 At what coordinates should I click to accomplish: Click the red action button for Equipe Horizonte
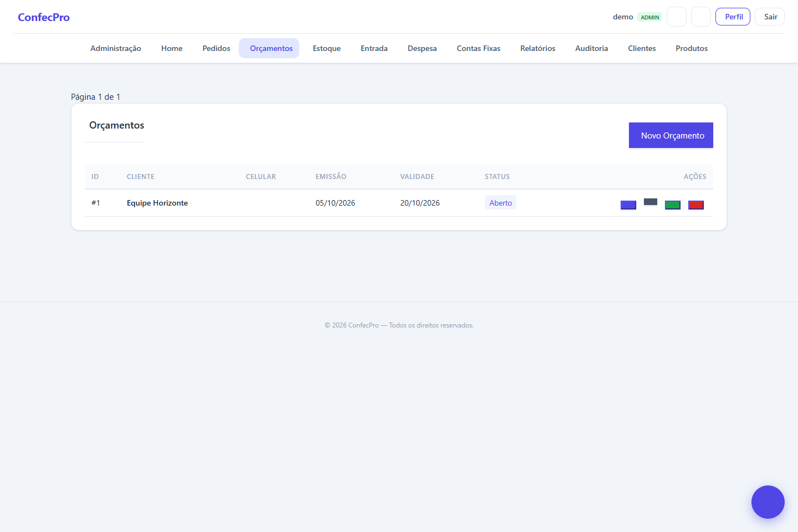coord(695,205)
